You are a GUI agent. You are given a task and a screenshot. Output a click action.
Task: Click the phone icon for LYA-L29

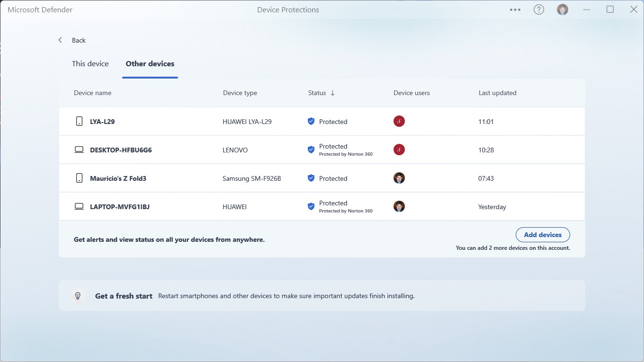[x=79, y=121]
